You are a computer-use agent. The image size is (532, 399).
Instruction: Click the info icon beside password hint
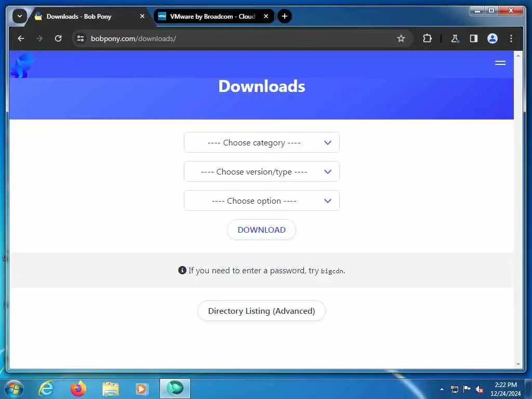(x=182, y=270)
